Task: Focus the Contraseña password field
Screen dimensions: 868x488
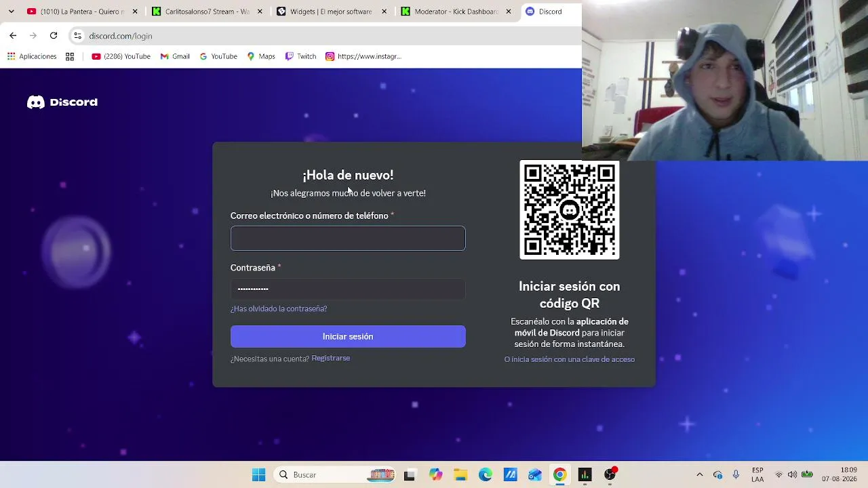Action: (x=348, y=289)
